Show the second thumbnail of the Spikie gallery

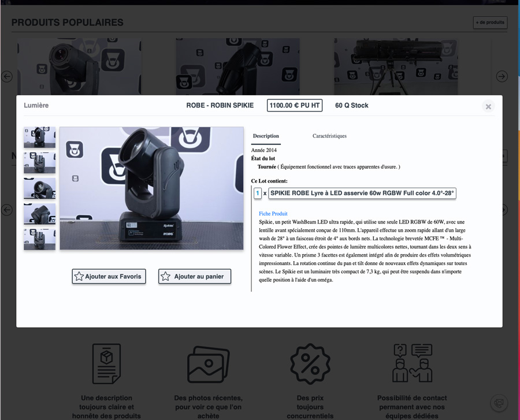pos(39,163)
